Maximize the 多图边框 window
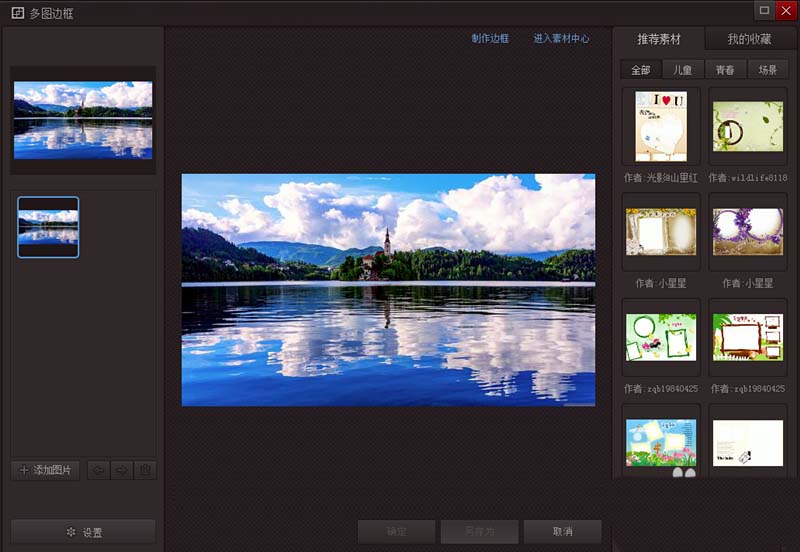The image size is (800, 552). click(x=764, y=10)
